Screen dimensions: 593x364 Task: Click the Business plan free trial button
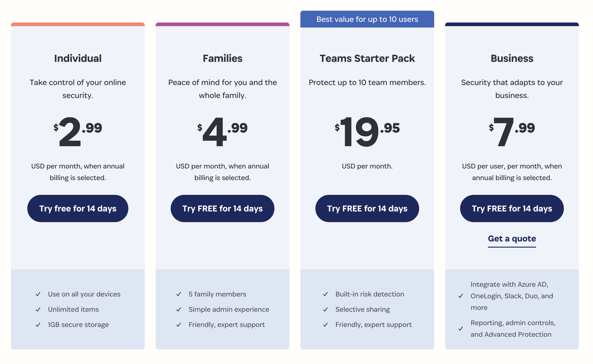click(512, 208)
